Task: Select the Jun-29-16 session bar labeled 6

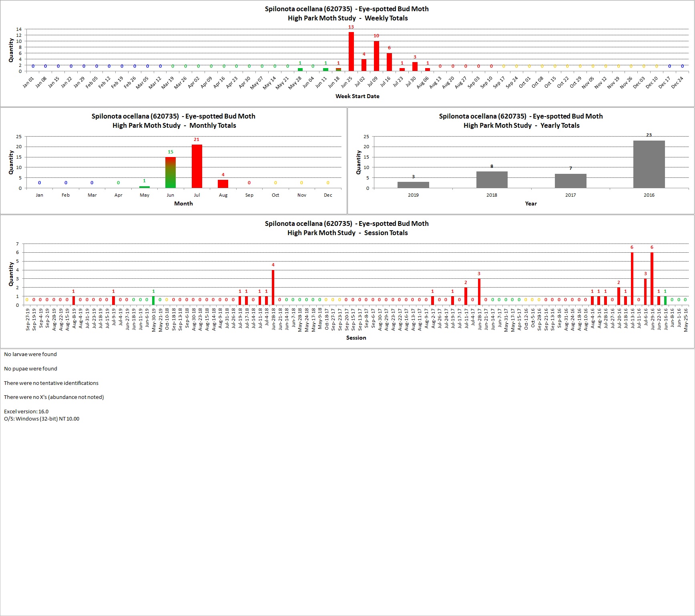Action: coord(652,279)
